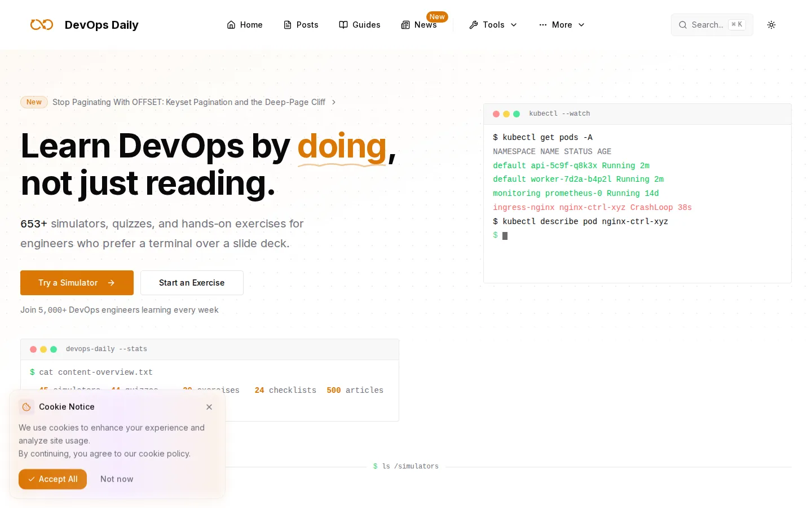
Task: Open the Search box in the header
Action: [x=712, y=25]
